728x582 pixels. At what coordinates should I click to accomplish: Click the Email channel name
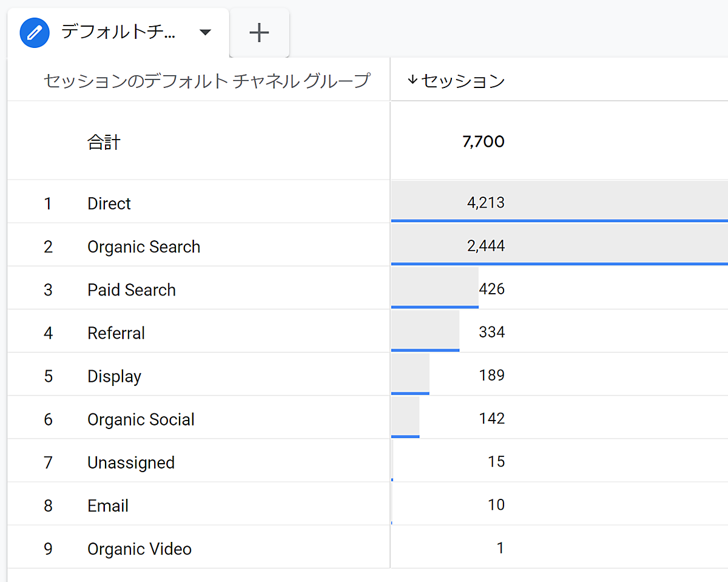tap(108, 506)
